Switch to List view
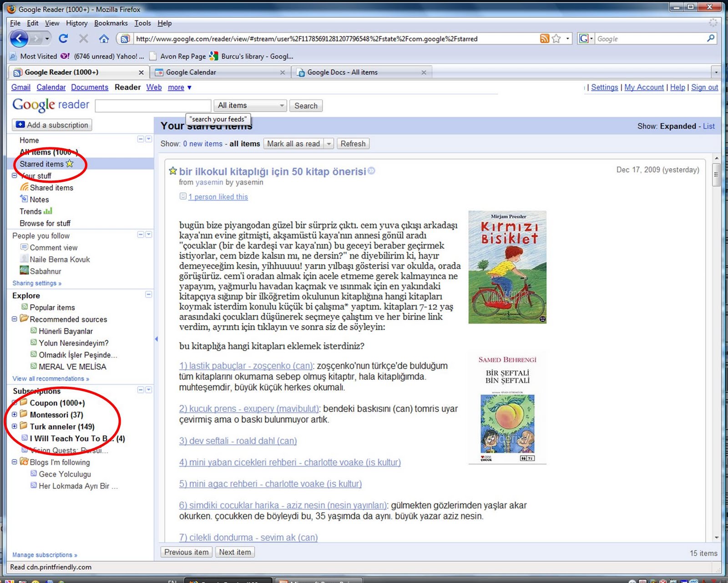The height and width of the screenshot is (583, 728). 709,126
